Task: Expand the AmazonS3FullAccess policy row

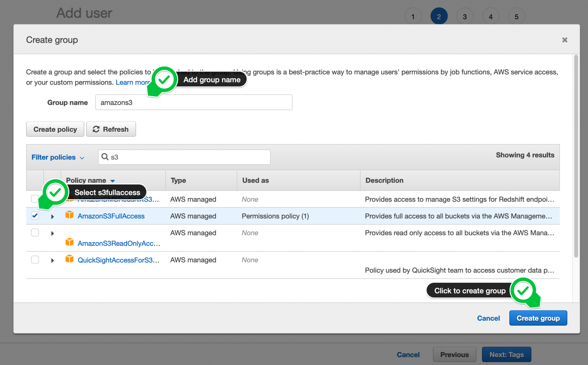Action: coord(52,216)
